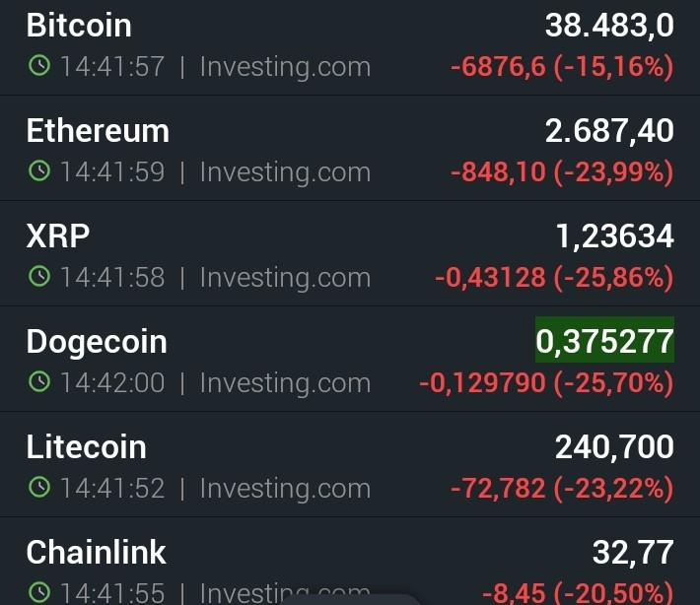The height and width of the screenshot is (605, 700).
Task: Open the Ethereum quote details
Action: coord(350,148)
